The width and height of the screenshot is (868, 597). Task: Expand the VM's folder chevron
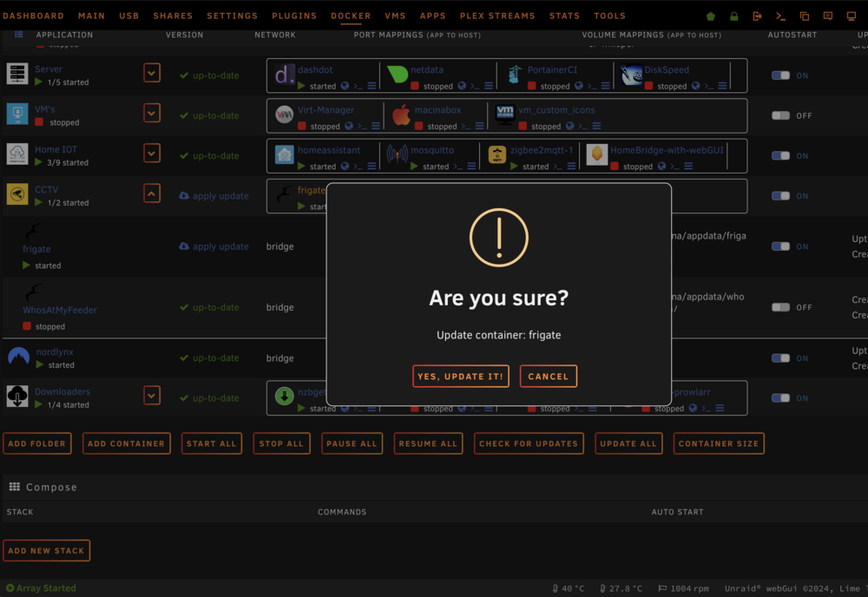152,113
